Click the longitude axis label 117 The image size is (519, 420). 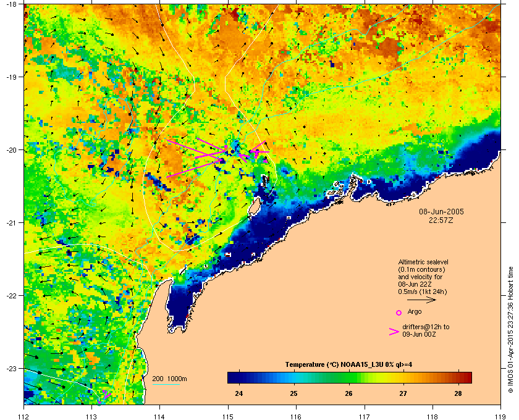click(x=365, y=417)
